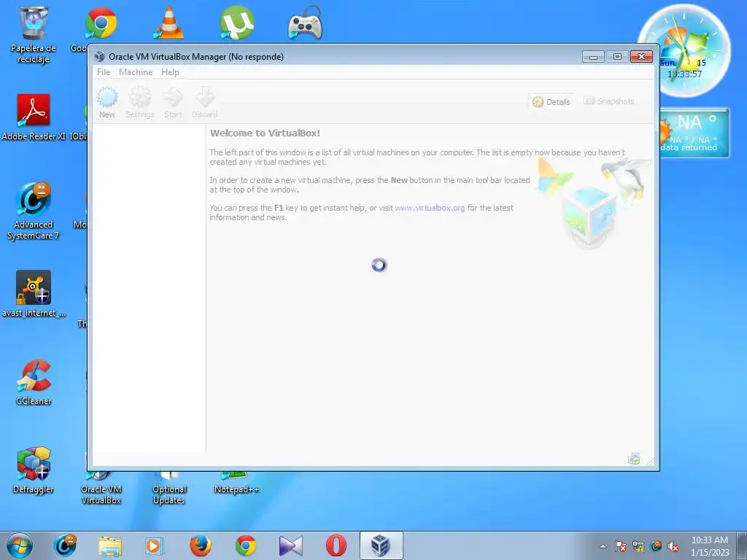The height and width of the screenshot is (560, 747).
Task: Open the Windows Start orb
Action: [x=20, y=545]
